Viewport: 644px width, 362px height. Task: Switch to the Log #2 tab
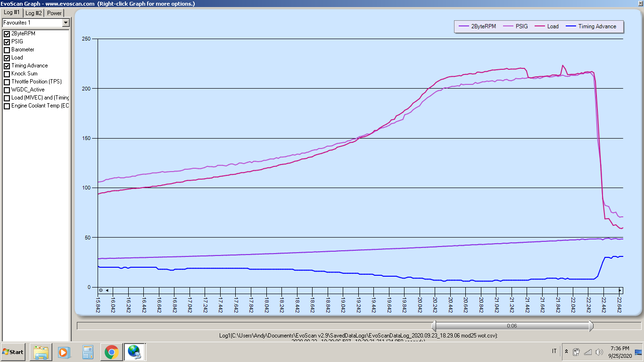coord(33,13)
